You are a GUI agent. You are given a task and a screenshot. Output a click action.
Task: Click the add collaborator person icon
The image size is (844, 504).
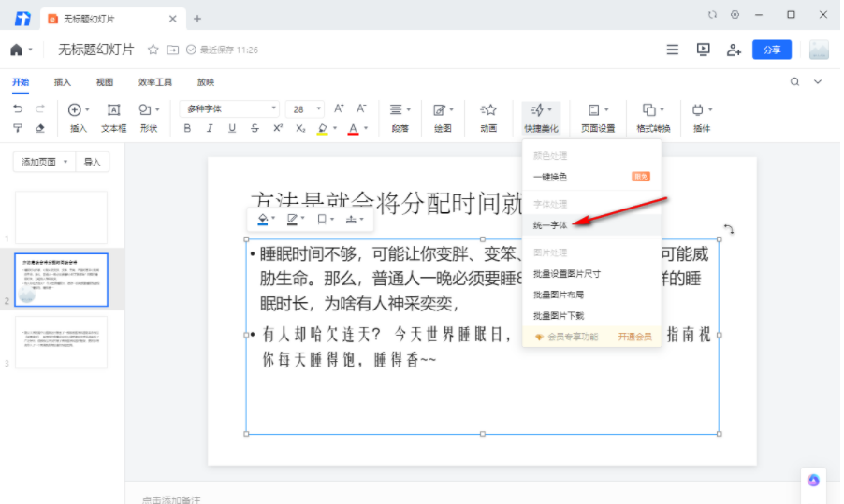pos(734,50)
